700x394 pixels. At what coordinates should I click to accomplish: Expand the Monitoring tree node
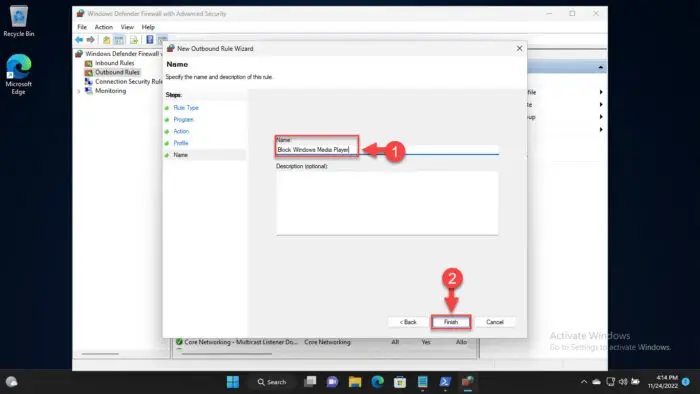(x=79, y=91)
